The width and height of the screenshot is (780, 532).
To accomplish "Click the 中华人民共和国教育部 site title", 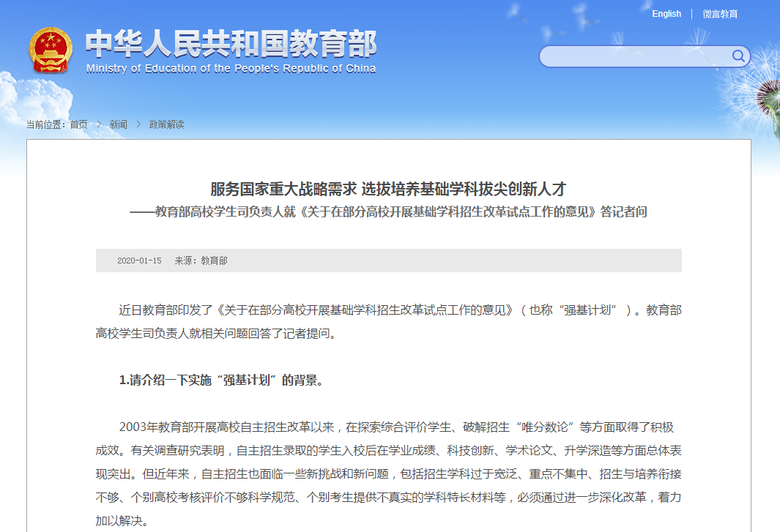I will coord(231,44).
